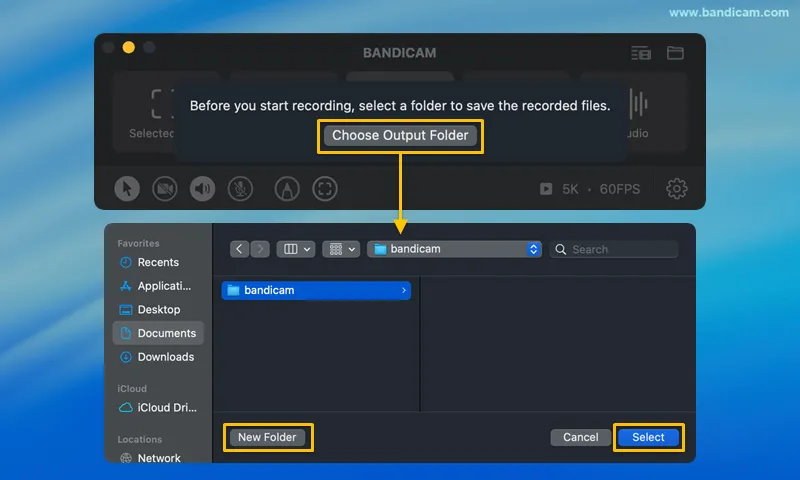Click the drawing pen tool icon

(287, 189)
